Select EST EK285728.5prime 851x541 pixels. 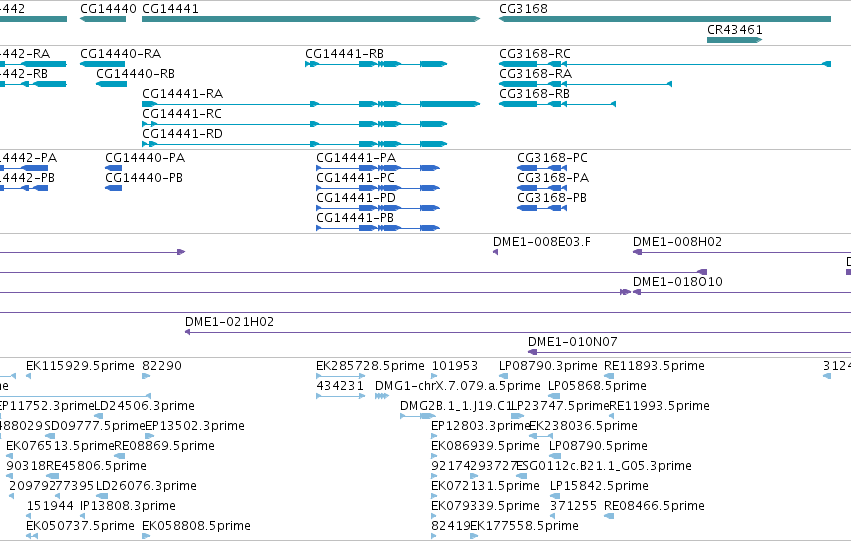coord(341,375)
